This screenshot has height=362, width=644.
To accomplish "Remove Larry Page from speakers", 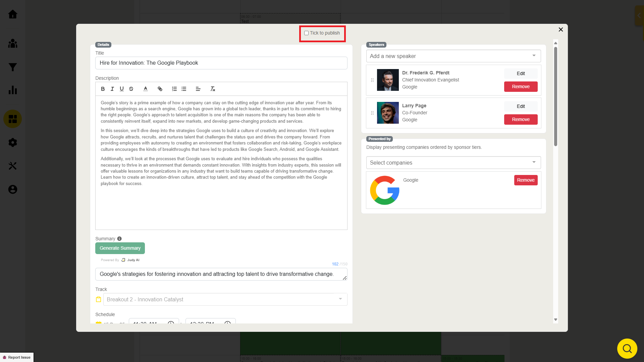I will tap(521, 119).
